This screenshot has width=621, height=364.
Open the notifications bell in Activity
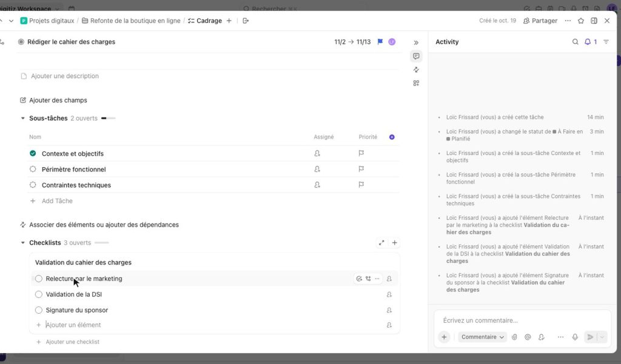pos(587,42)
